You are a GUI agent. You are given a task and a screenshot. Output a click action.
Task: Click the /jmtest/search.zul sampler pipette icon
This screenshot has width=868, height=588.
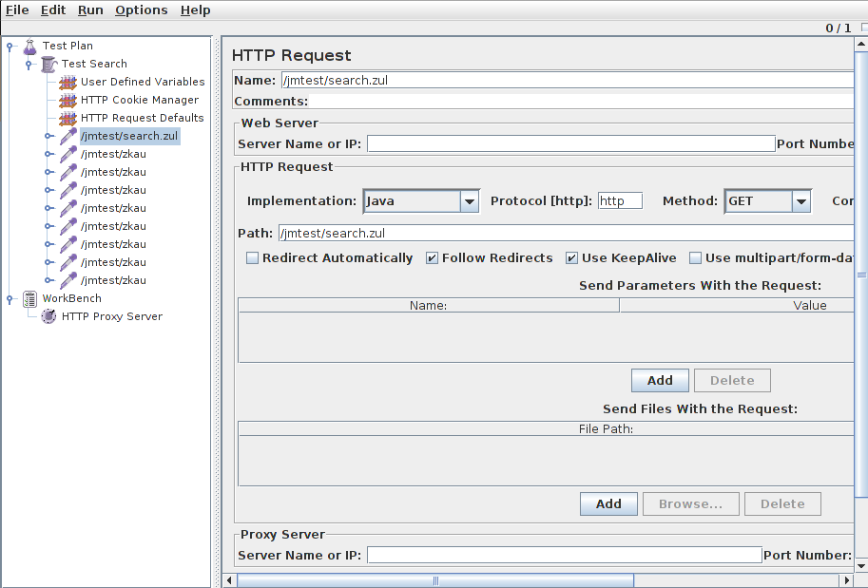68,136
